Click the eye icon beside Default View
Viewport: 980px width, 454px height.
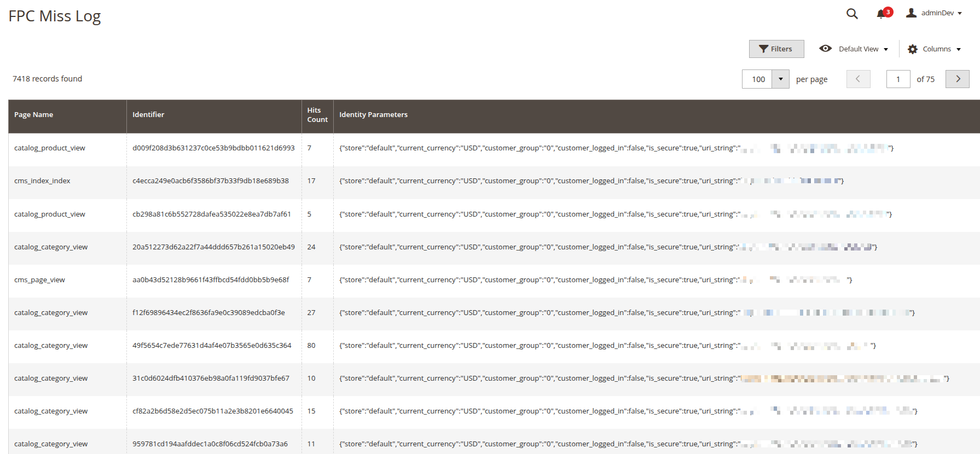[x=825, y=49]
